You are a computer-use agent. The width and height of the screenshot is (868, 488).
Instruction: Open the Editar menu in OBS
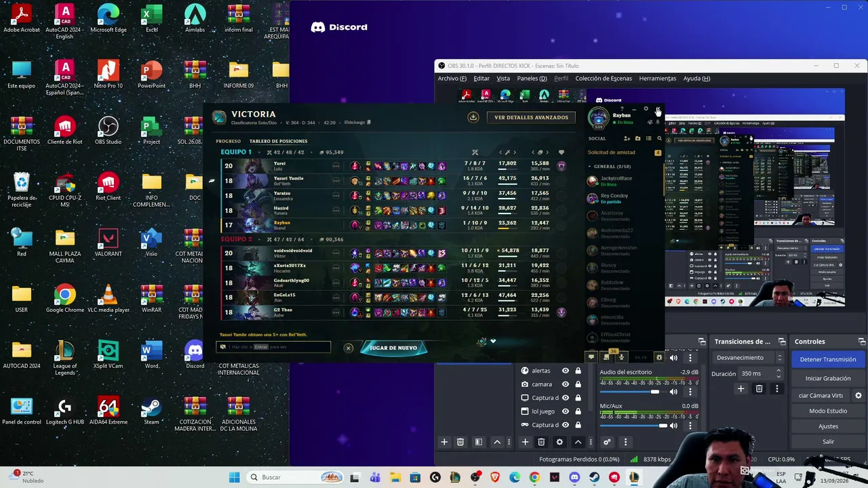tap(481, 79)
